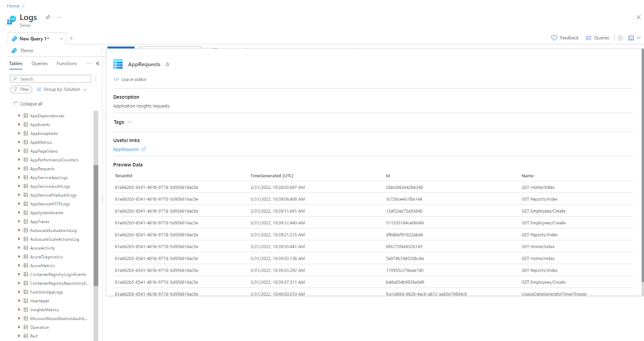Select the AppServiceHTTPLogs table icon
The width and height of the screenshot is (644, 341).
click(x=26, y=204)
